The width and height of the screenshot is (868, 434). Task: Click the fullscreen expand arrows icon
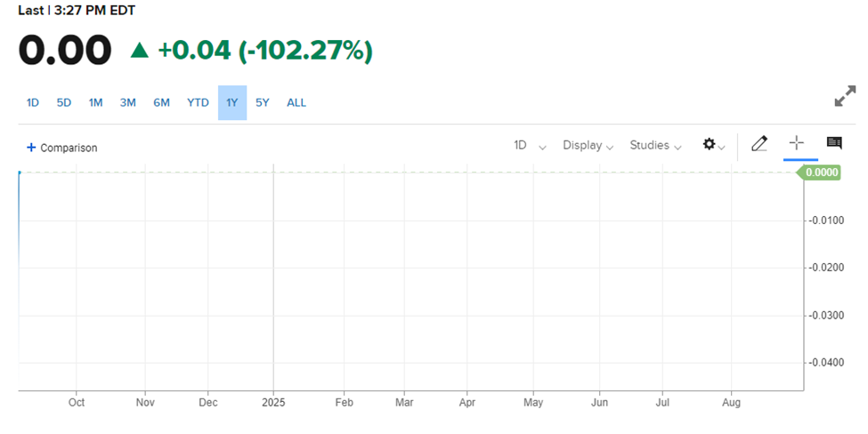pyautogui.click(x=845, y=96)
